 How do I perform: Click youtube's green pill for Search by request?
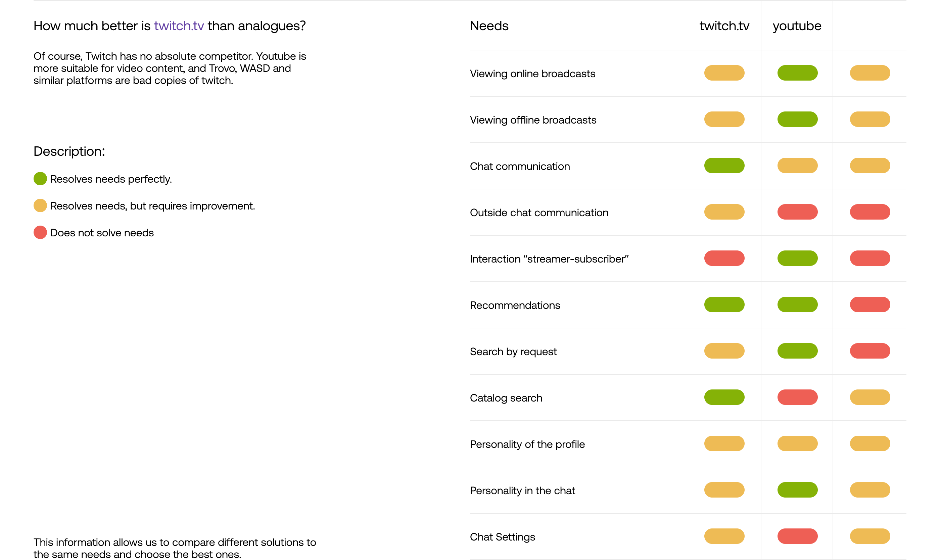pos(797,351)
